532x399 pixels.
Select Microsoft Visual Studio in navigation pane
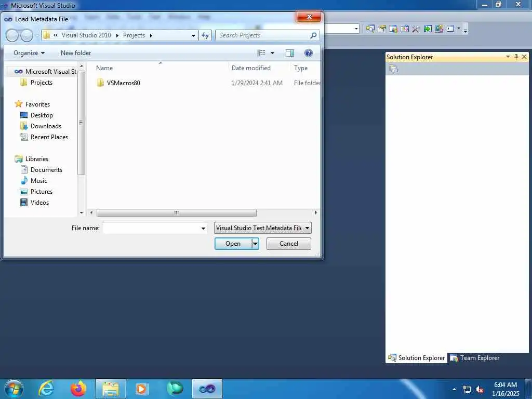[46, 72]
